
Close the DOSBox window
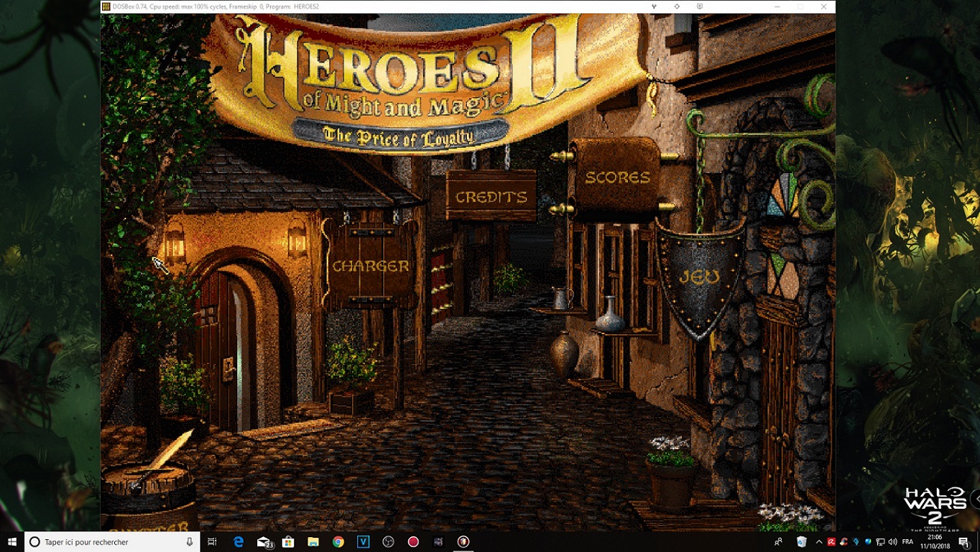point(823,7)
